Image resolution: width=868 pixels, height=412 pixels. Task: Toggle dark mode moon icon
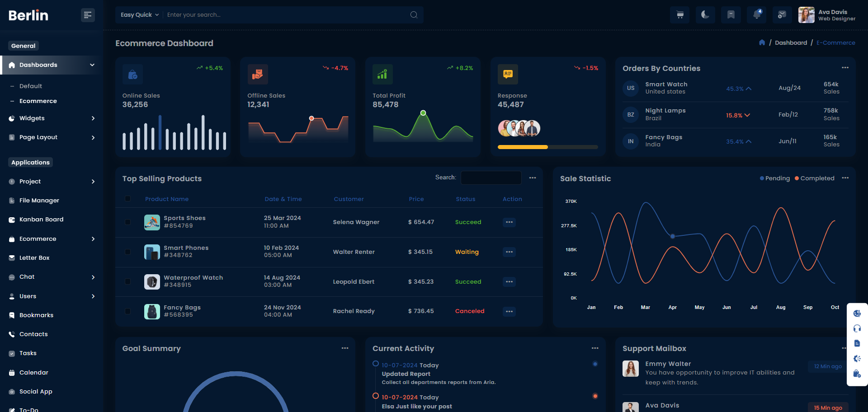click(x=705, y=15)
